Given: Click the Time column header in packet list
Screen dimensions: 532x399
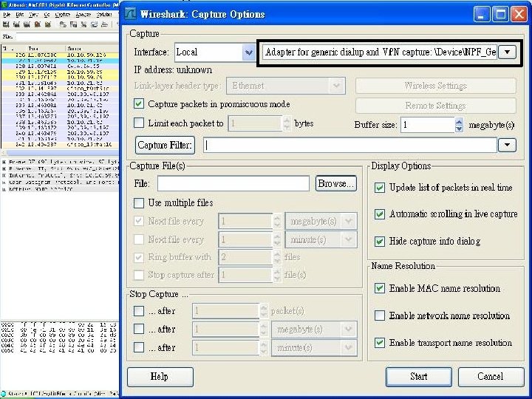Looking at the screenshot, I should click(x=45, y=49).
